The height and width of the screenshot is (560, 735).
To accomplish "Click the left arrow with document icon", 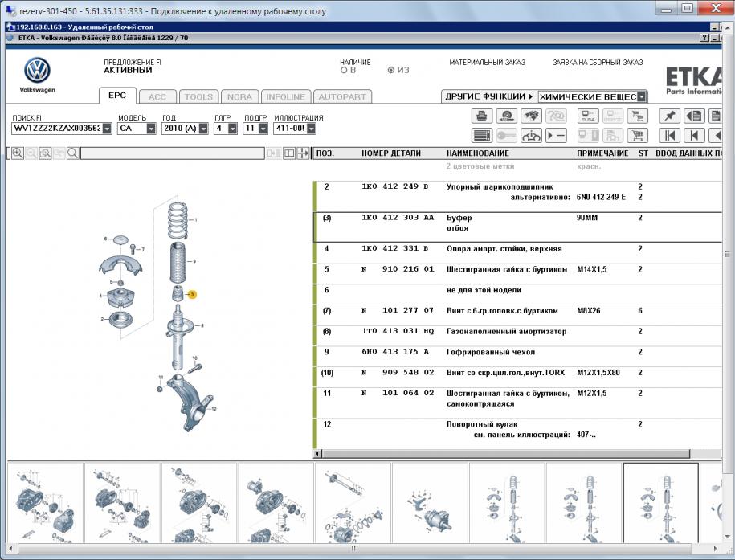I will pos(694,116).
